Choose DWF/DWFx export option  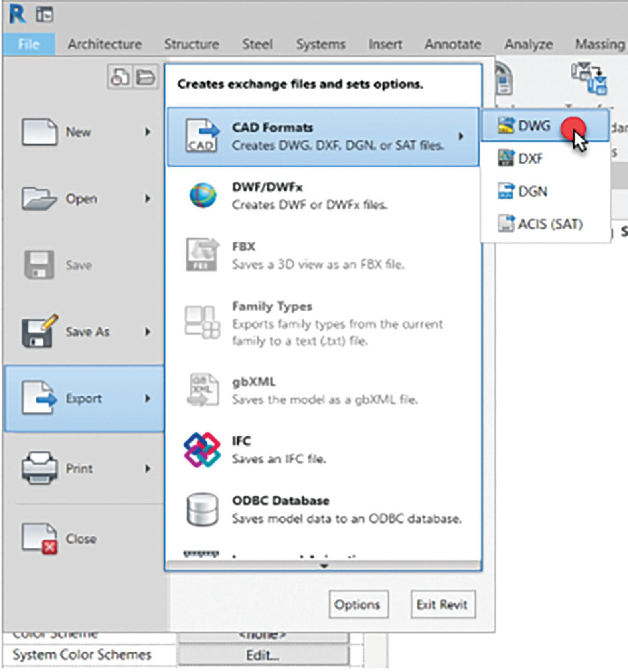323,195
